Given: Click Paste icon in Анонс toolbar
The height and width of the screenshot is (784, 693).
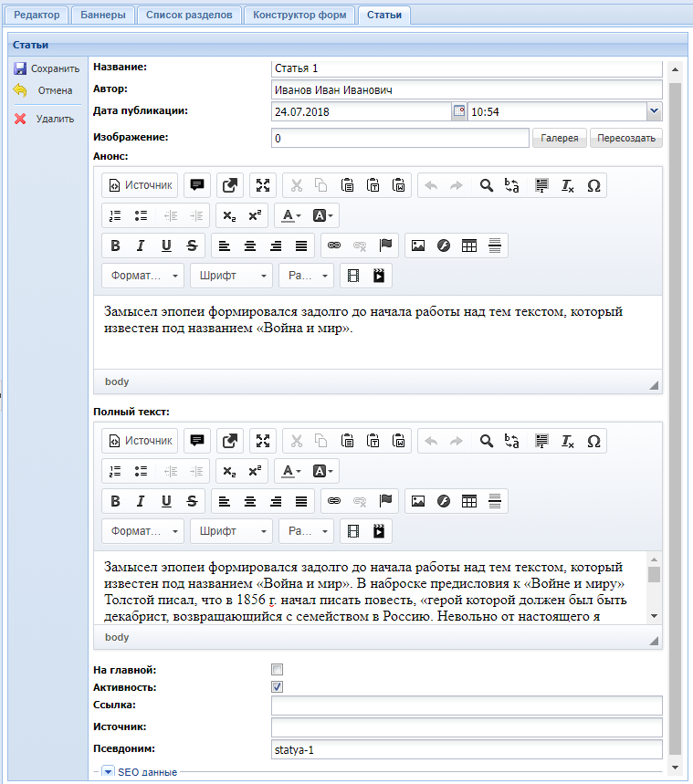Looking at the screenshot, I should tap(347, 185).
